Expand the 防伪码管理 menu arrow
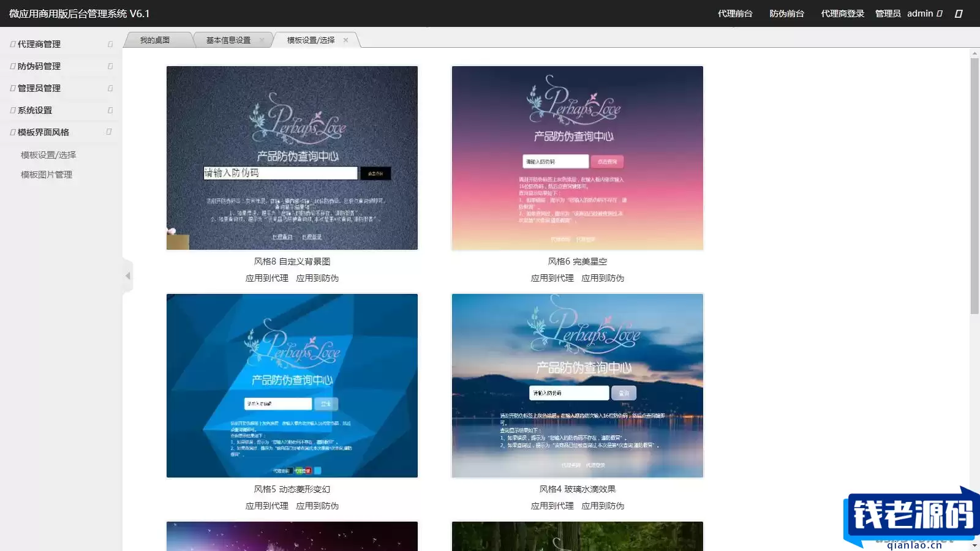Viewport: 980px width, 551px height. [110, 66]
